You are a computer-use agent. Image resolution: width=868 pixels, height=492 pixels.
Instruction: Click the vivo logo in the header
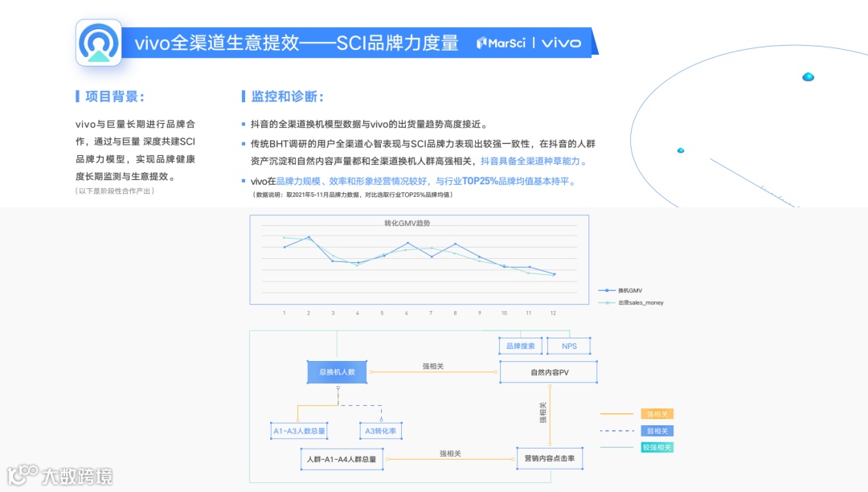561,43
